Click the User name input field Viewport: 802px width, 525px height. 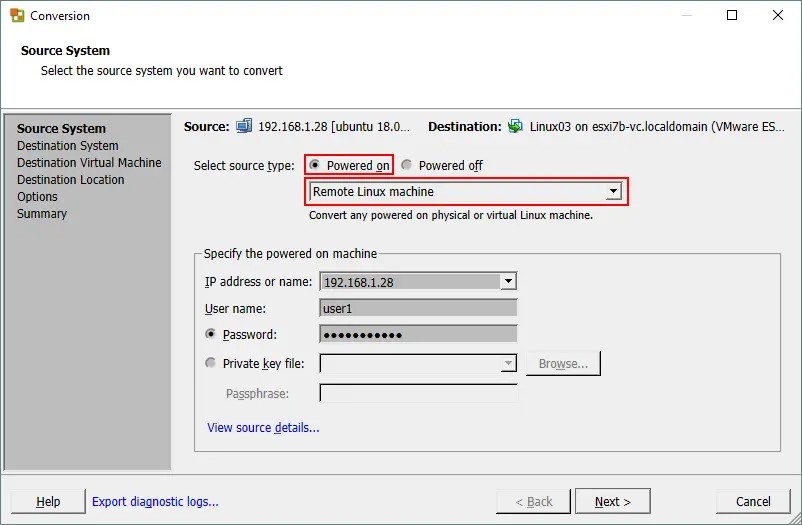pyautogui.click(x=418, y=308)
